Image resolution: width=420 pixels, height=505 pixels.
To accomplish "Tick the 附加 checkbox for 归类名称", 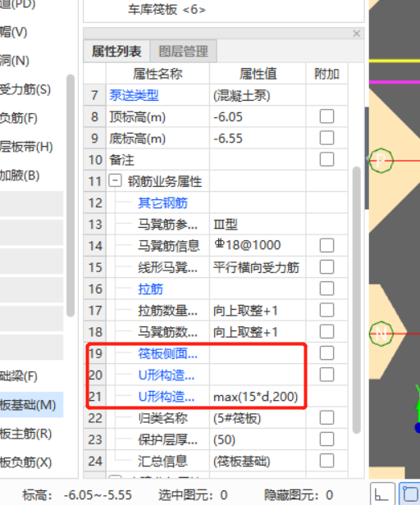I will (326, 418).
